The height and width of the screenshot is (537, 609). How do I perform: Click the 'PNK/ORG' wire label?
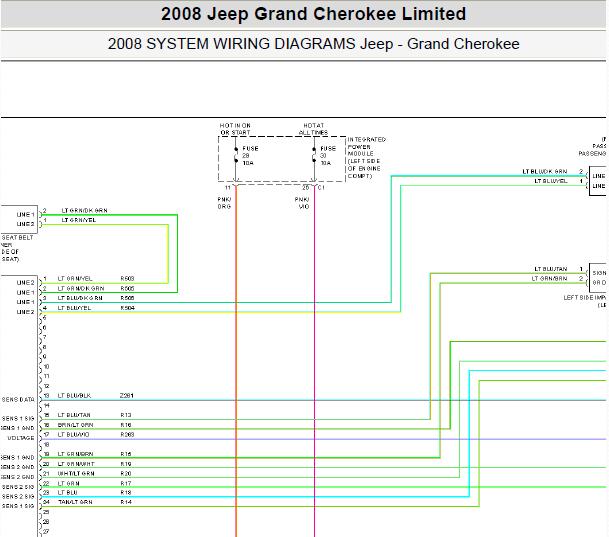[224, 203]
